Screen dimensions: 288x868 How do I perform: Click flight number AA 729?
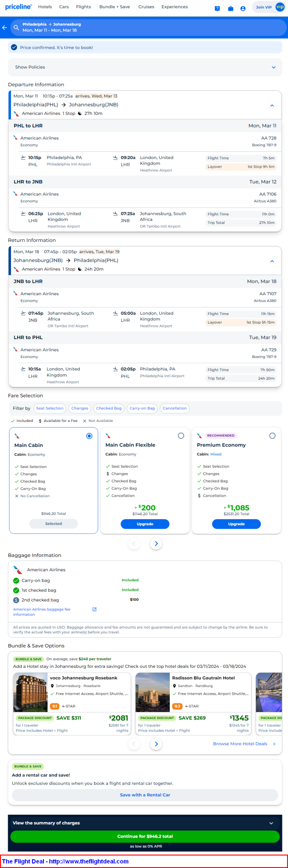point(269,350)
